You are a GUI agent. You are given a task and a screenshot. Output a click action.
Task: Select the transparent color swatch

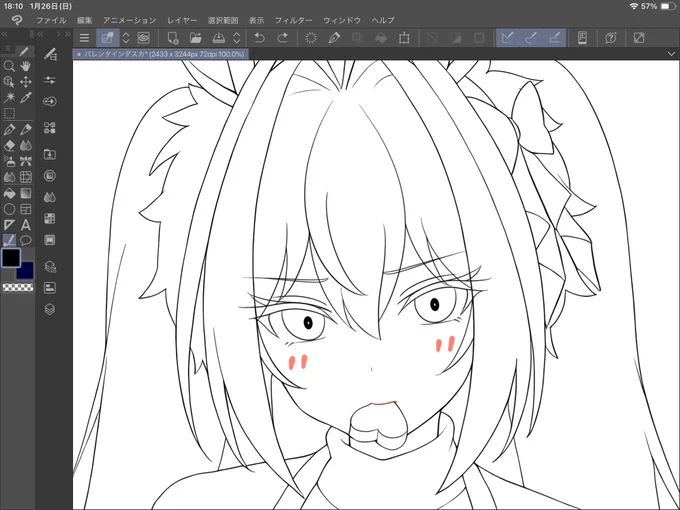click(x=18, y=287)
